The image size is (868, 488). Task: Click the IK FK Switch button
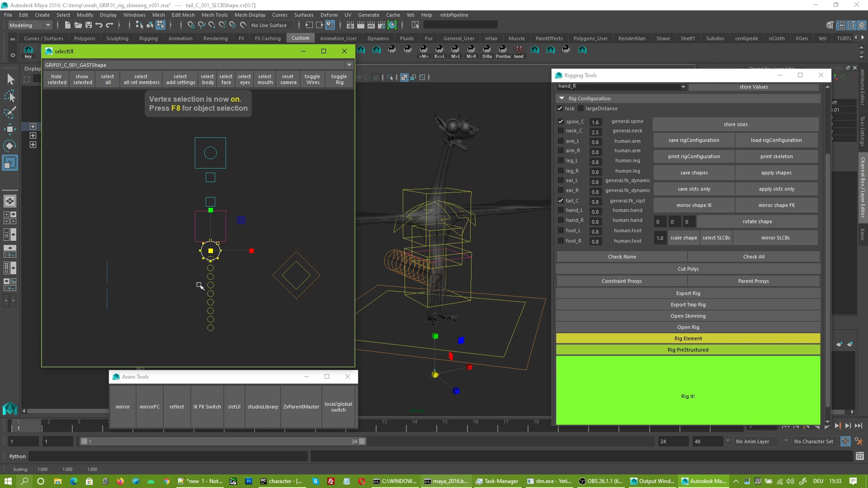(207, 407)
